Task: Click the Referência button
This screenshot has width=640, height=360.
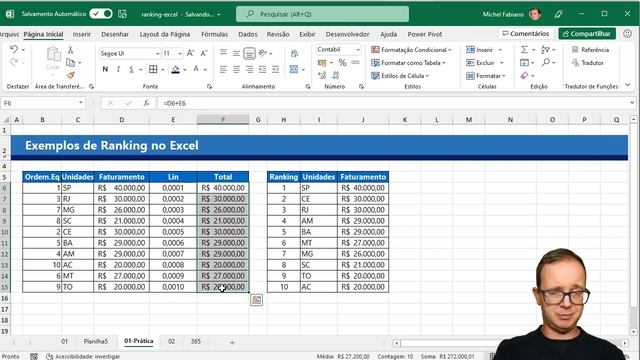Action: [x=590, y=50]
